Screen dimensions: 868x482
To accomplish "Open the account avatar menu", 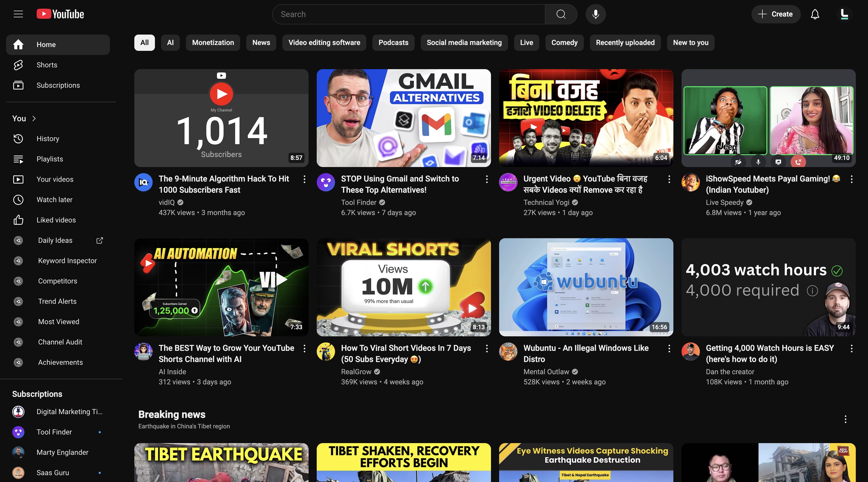I will (844, 14).
